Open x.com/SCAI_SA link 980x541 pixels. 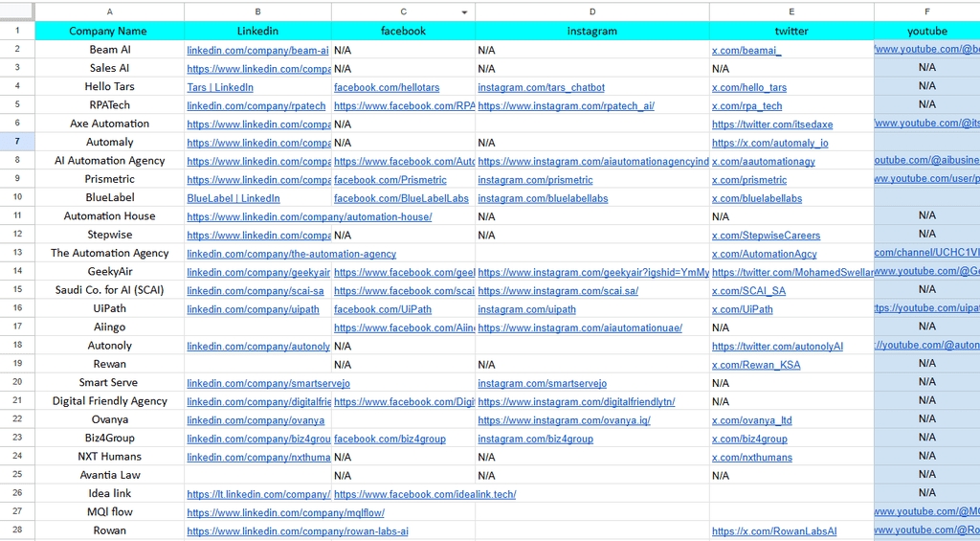[748, 291]
